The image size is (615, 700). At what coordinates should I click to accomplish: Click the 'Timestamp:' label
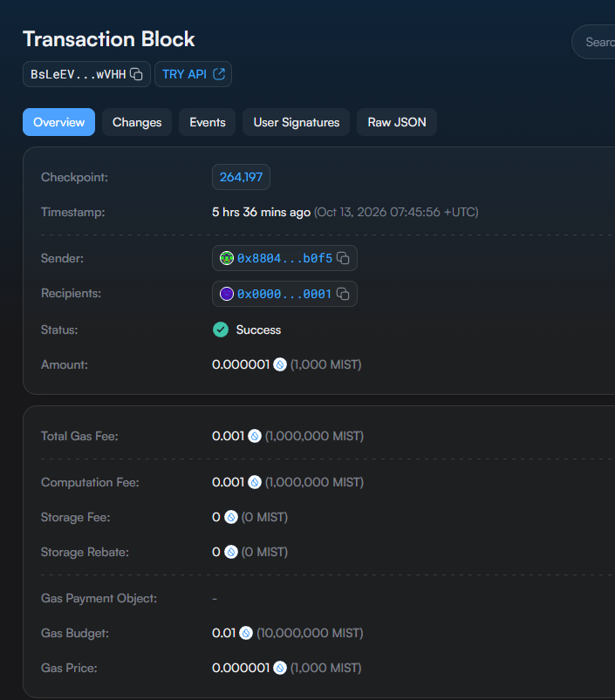coord(72,212)
